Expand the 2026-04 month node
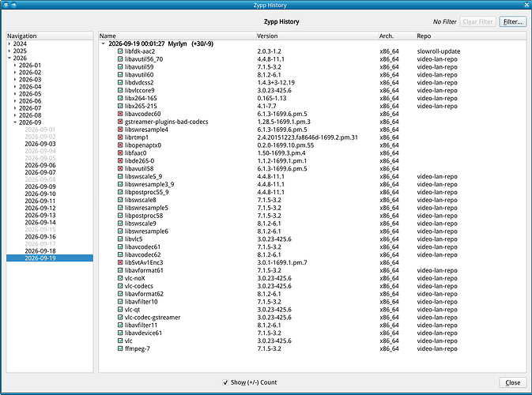The height and width of the screenshot is (395, 532). pos(15,86)
